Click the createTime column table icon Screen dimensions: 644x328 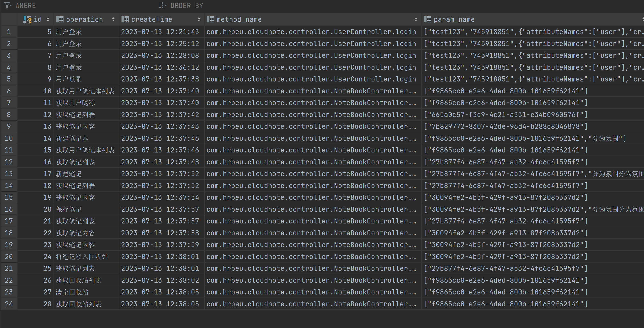pyautogui.click(x=125, y=20)
